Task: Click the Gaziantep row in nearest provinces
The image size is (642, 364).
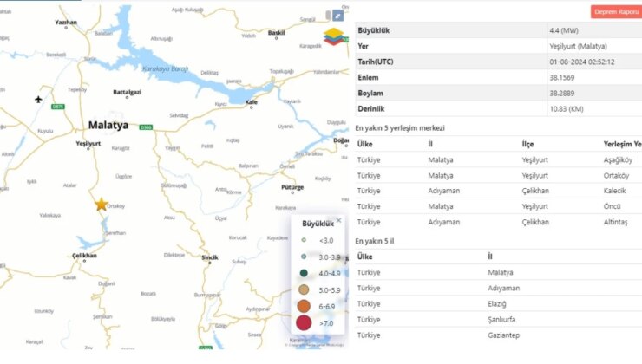Action: pos(498,335)
